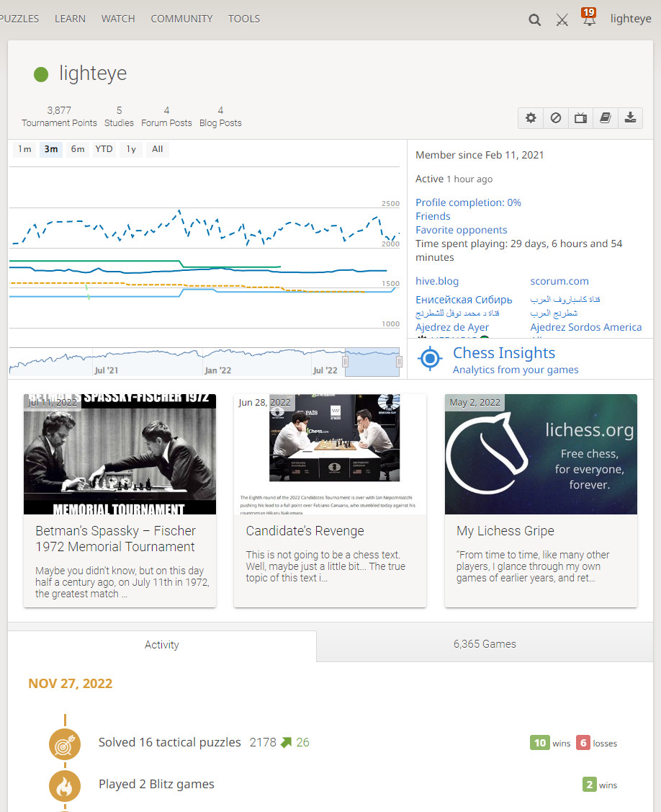
Task: Open the opening book icon
Action: tap(605, 118)
